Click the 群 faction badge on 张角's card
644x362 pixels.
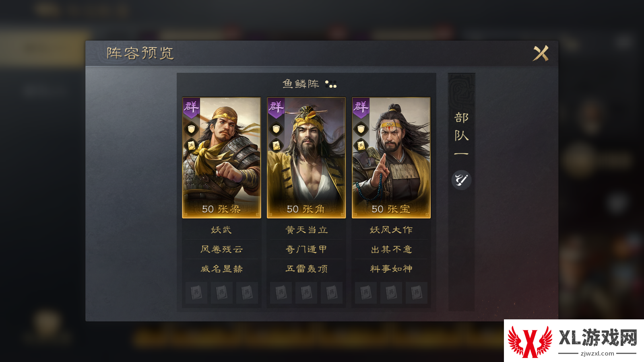click(x=276, y=108)
